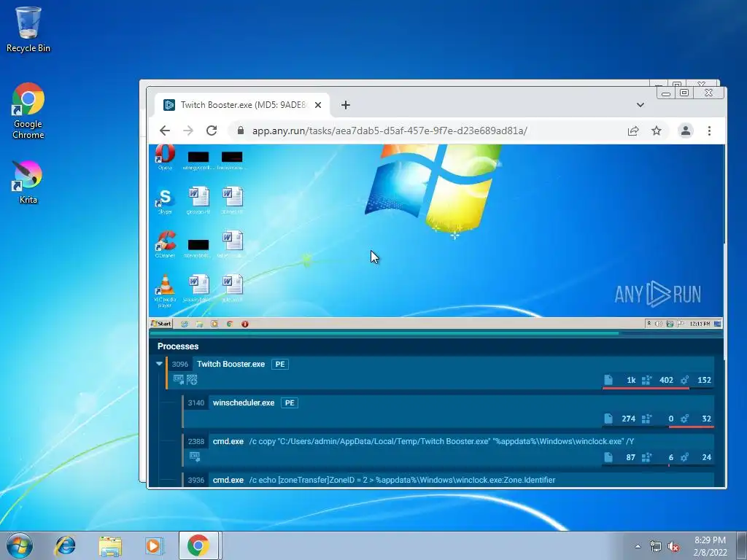Select cmd.exe process 2388
The height and width of the screenshot is (560, 747).
[x=448, y=450]
